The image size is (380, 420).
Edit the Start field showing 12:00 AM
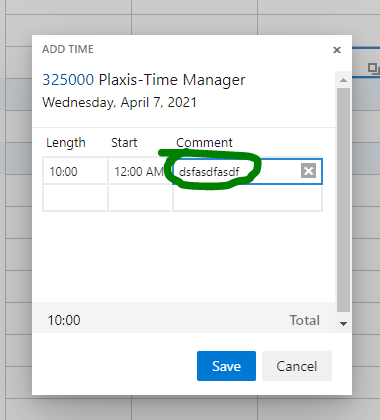point(139,171)
